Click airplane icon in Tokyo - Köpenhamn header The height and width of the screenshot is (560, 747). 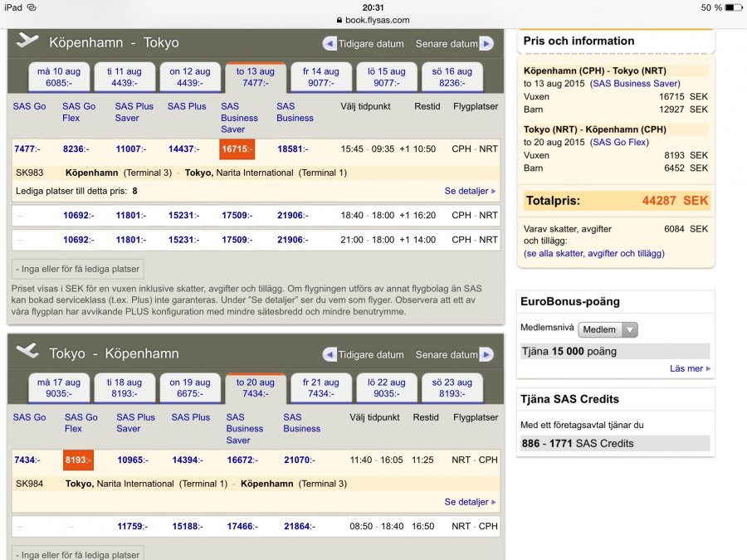27,352
